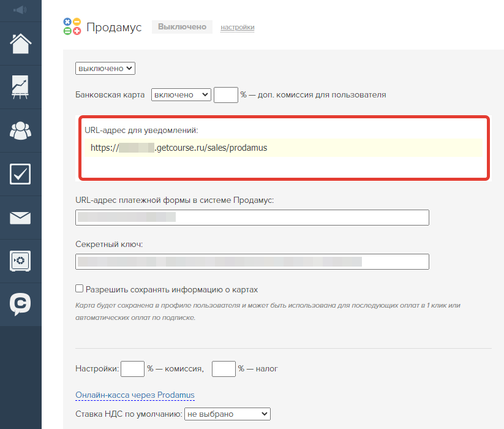
Task: Focus the комиссия percent field
Action: coord(132,368)
